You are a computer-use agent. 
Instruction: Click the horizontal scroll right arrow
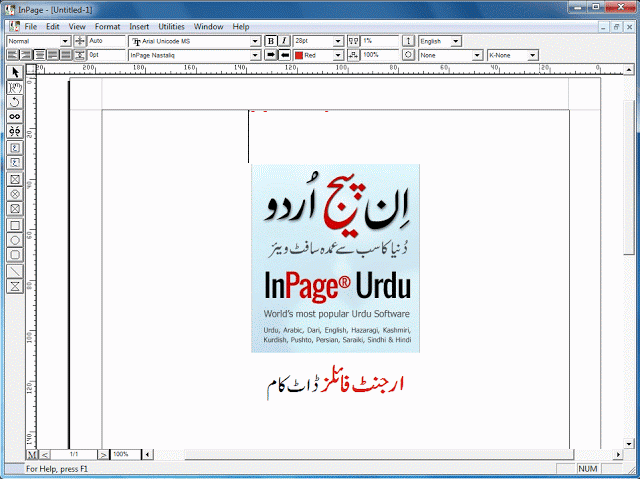(618, 454)
